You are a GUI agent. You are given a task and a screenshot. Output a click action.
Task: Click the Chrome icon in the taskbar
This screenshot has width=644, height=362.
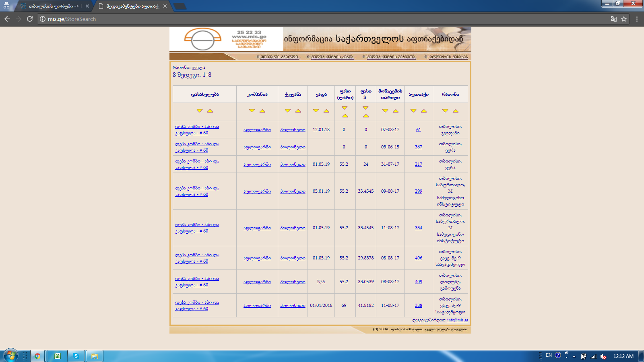[x=37, y=356]
